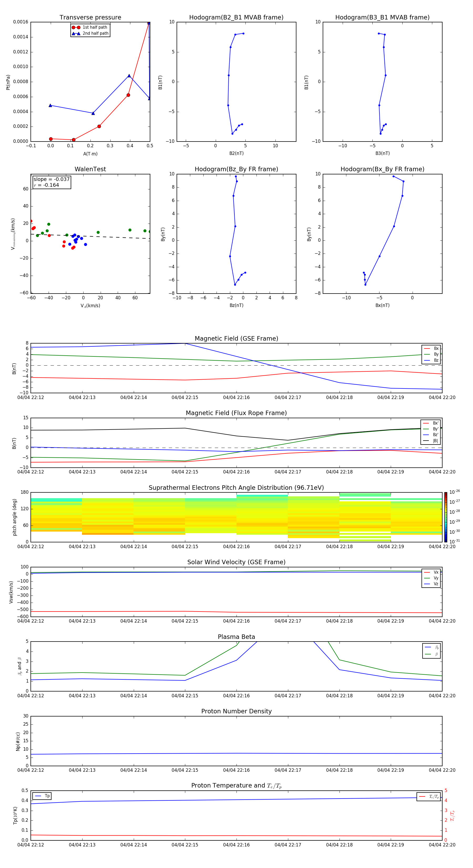This screenshot has width=473, height=868.
Task: Click 'B3(nT)' x-axis label
Action: tap(382, 153)
